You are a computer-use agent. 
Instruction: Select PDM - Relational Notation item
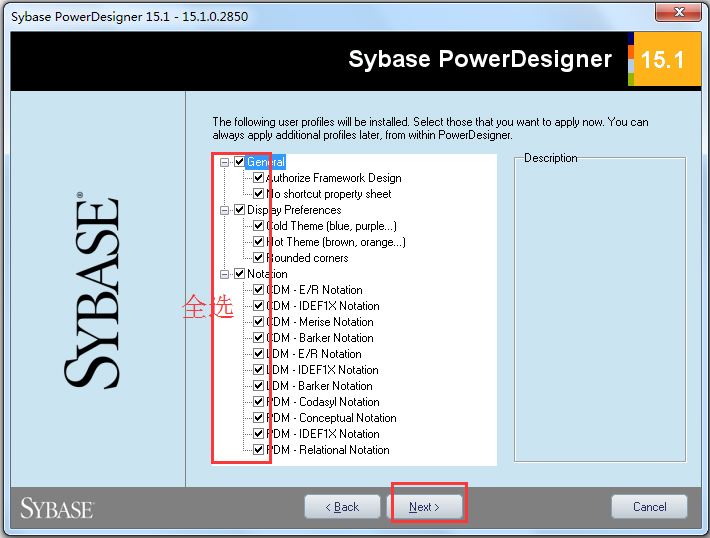coord(328,450)
